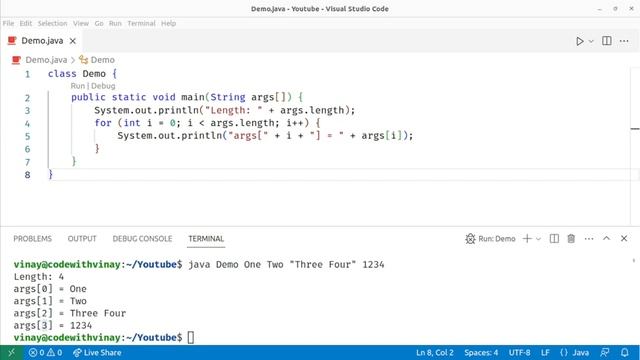Open the View menu
The image size is (640, 360).
click(x=81, y=23)
